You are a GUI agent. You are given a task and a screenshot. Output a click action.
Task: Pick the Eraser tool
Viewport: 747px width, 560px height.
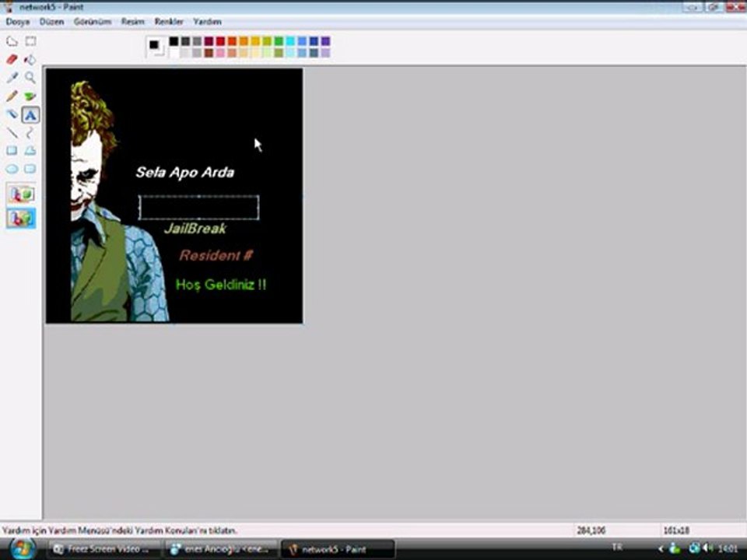pyautogui.click(x=12, y=60)
